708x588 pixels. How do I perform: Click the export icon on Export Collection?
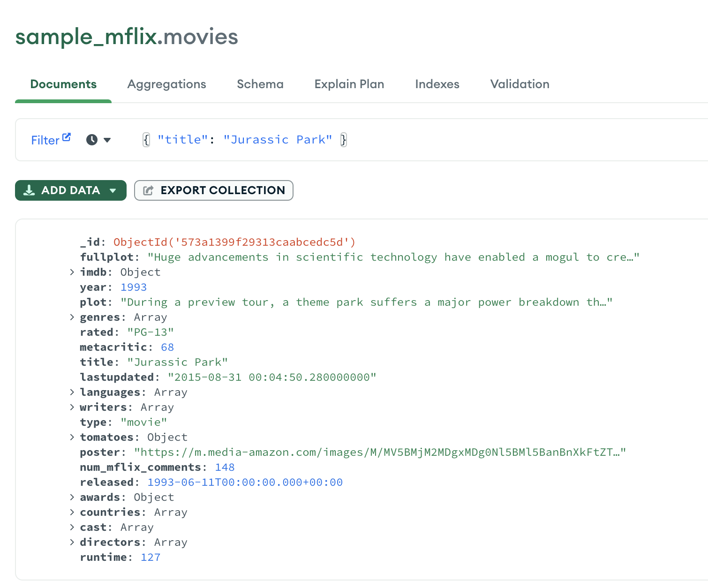tap(148, 190)
